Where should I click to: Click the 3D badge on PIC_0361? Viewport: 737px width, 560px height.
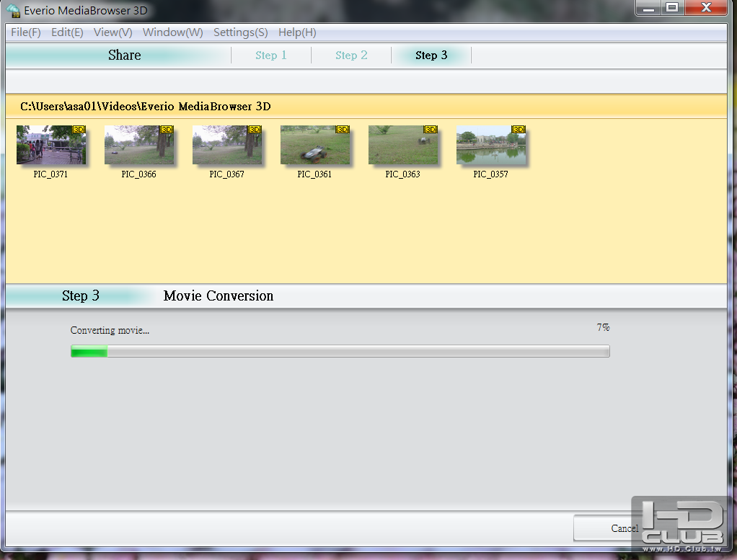[x=342, y=129]
